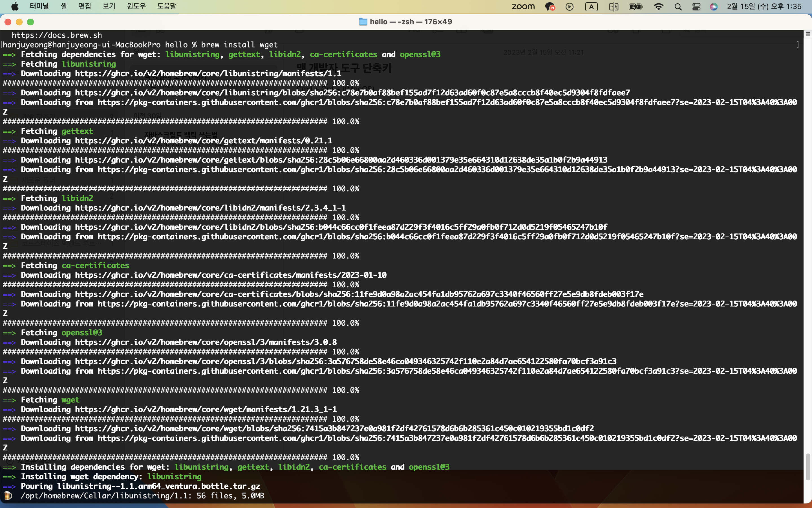The height and width of the screenshot is (508, 812).
Task: Click the ca-certificates manifests/2023-01-10 URL
Action: click(x=231, y=275)
